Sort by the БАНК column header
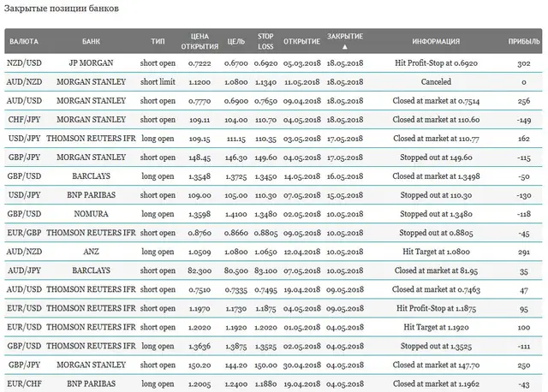The height and width of the screenshot is (392, 548). (x=91, y=42)
